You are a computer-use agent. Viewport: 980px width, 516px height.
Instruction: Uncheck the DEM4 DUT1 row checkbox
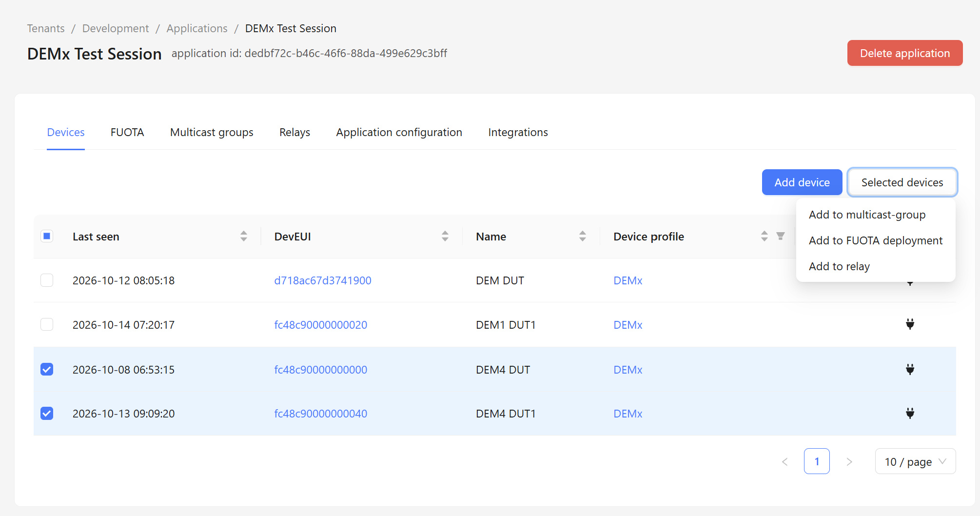point(47,413)
